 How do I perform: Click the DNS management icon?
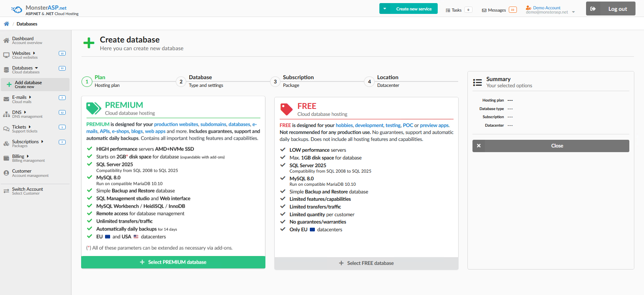coord(6,114)
